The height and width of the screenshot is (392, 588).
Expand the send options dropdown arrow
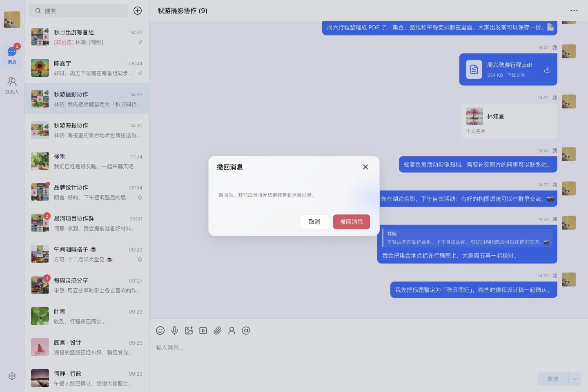[x=575, y=379]
